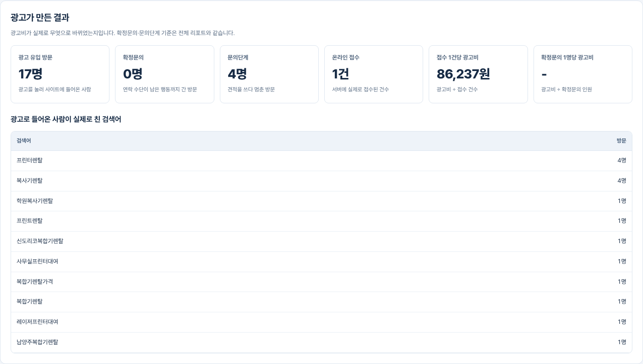Select the "86,237원" cost value
This screenshot has width=643, height=364.
point(463,74)
